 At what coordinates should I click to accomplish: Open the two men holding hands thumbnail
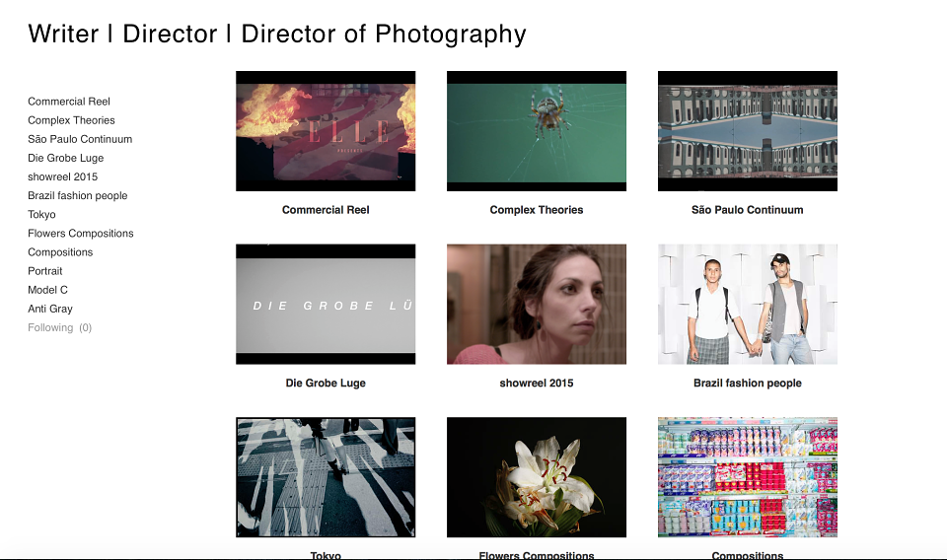click(748, 304)
